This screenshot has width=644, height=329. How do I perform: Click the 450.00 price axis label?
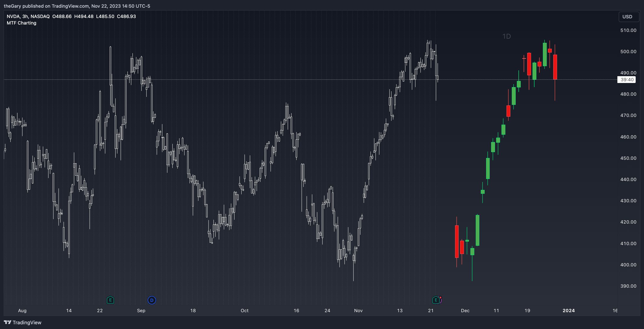click(628, 158)
